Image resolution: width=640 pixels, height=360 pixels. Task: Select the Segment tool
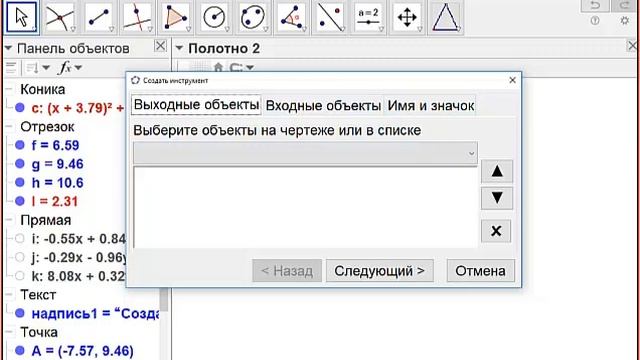[x=99, y=17]
